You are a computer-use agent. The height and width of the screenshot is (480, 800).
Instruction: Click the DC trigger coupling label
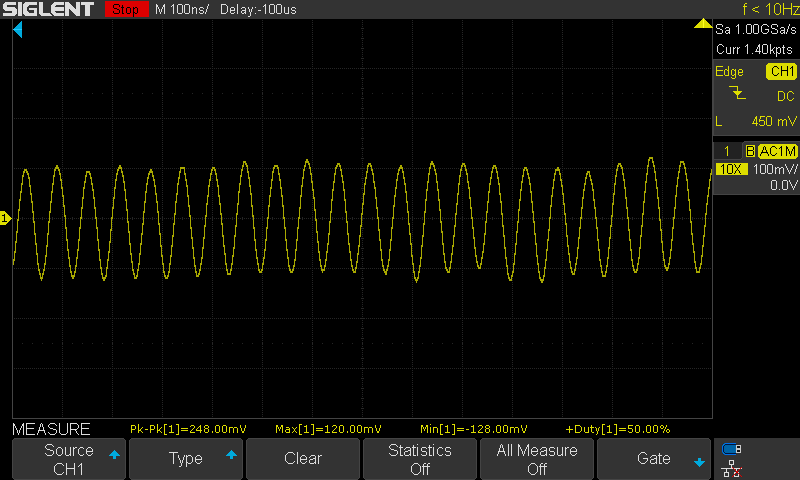(x=785, y=96)
